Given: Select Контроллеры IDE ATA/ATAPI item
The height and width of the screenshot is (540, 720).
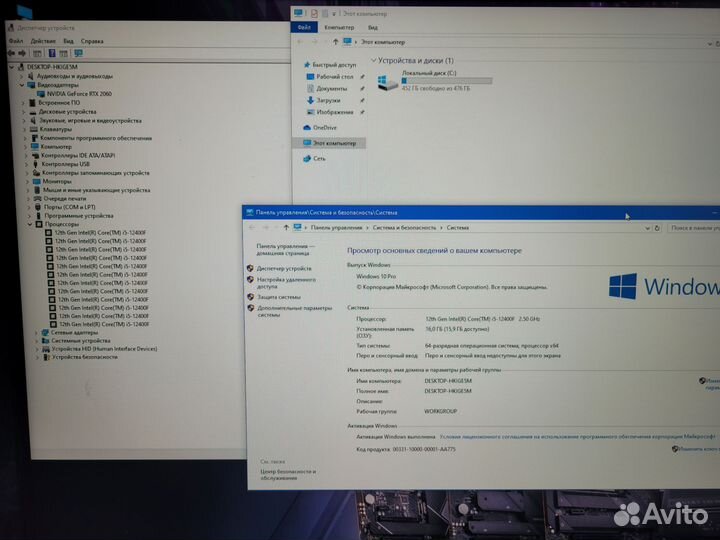Looking at the screenshot, I should click(x=78, y=156).
